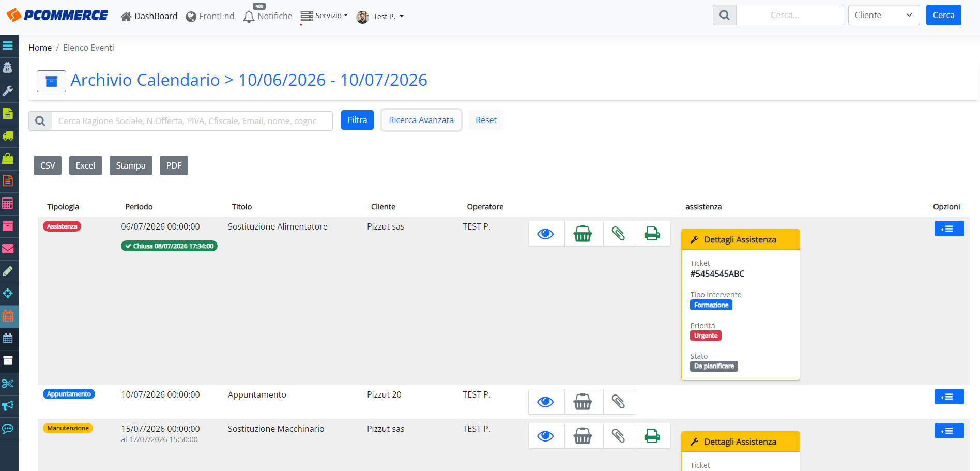Expand the Servizio dropdown menu
The width and height of the screenshot is (980, 471).
(x=324, y=16)
